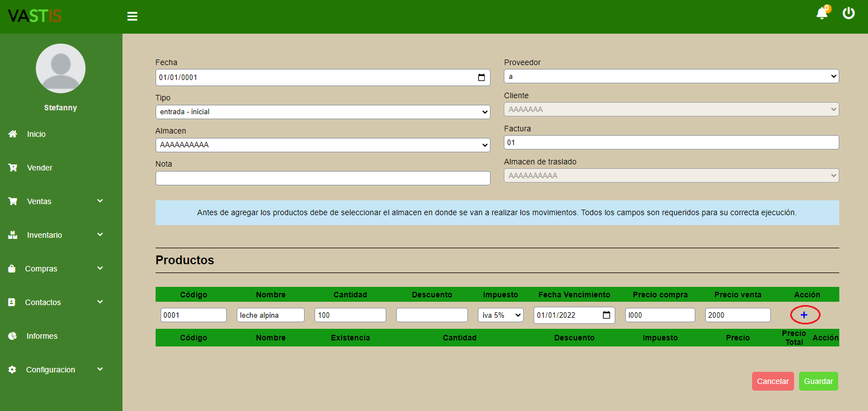The height and width of the screenshot is (411, 868).
Task: Add product with the plus icon
Action: pos(804,315)
